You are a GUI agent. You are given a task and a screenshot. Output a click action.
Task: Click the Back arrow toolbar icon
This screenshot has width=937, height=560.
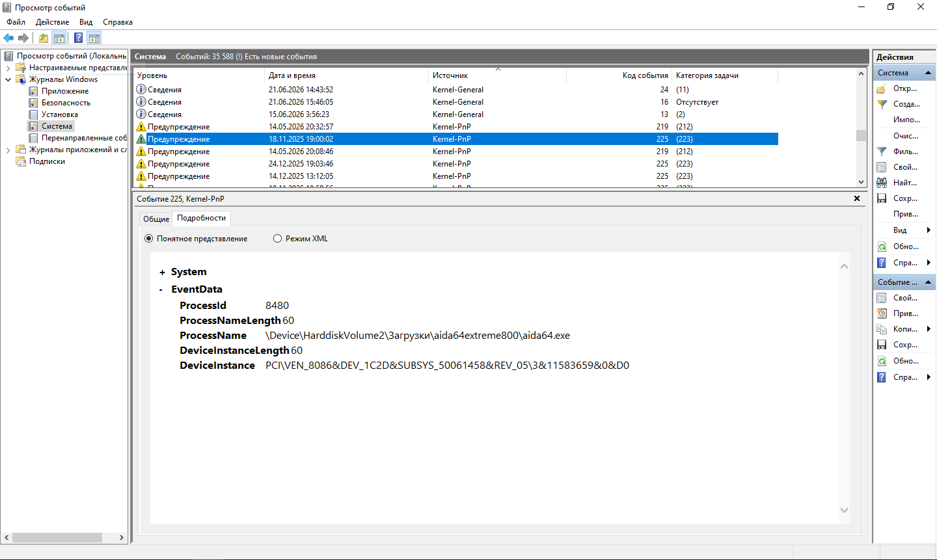coord(8,38)
